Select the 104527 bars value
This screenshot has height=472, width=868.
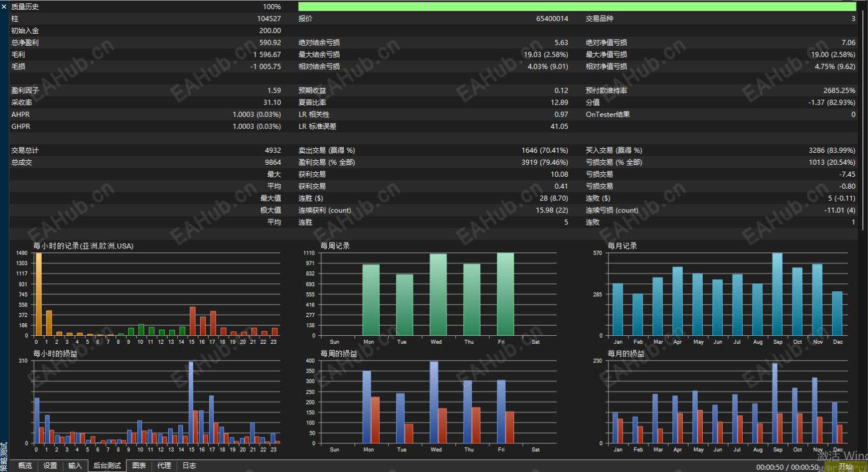(269, 19)
